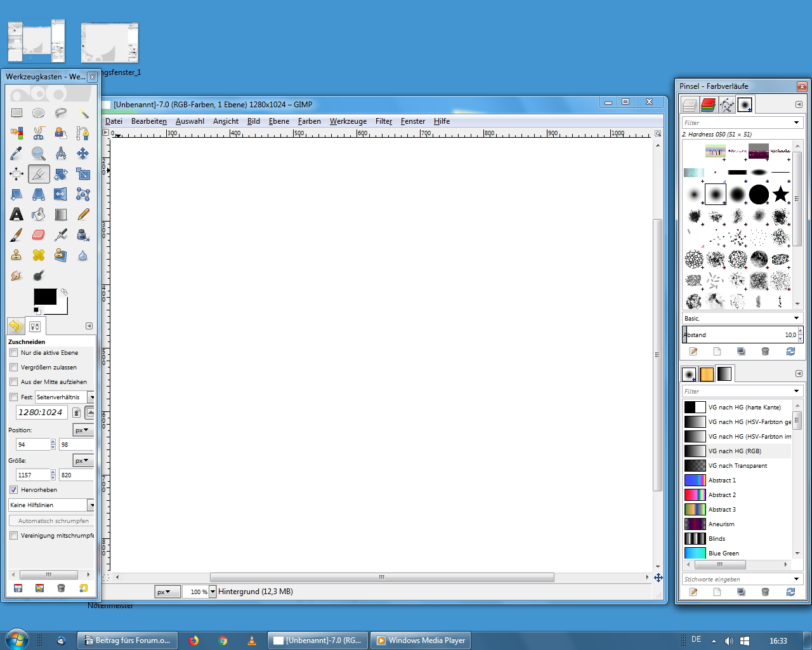Choose the Pencil tool
This screenshot has height=650, width=812.
click(x=83, y=215)
